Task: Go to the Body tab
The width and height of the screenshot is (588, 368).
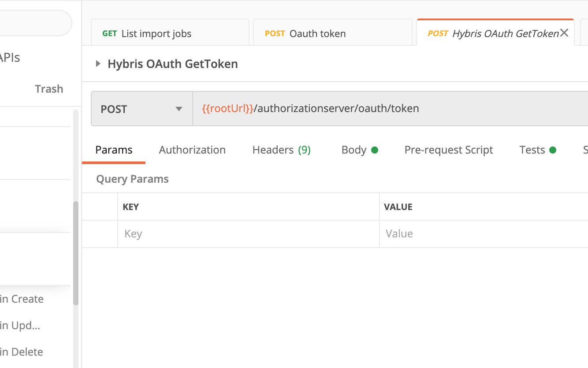Action: pos(359,150)
